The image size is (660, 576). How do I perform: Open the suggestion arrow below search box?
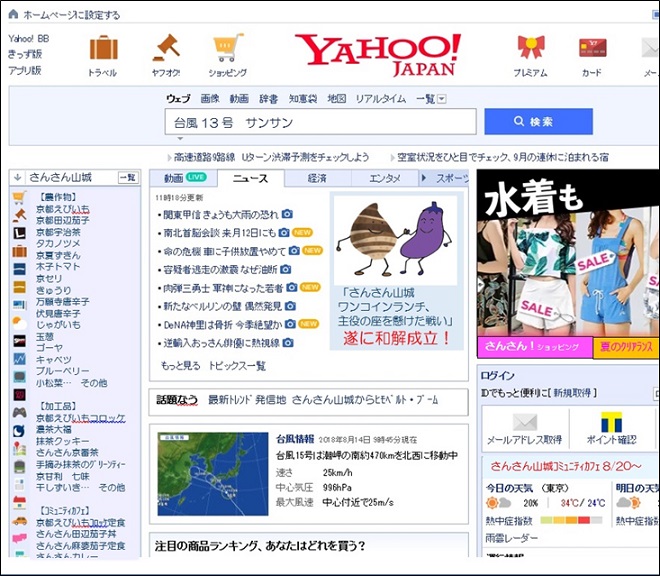180,139
